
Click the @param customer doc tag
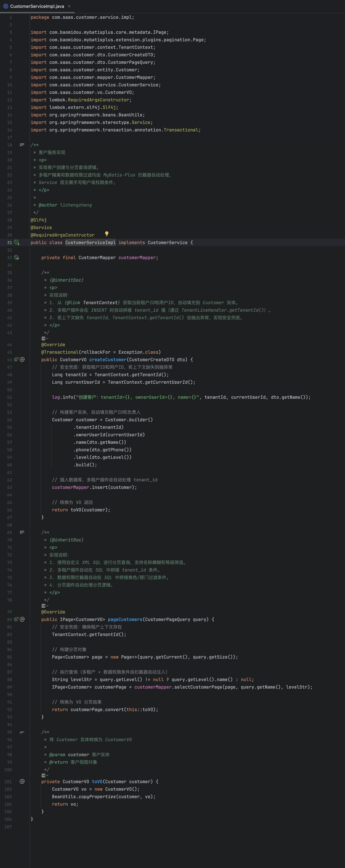69,754
